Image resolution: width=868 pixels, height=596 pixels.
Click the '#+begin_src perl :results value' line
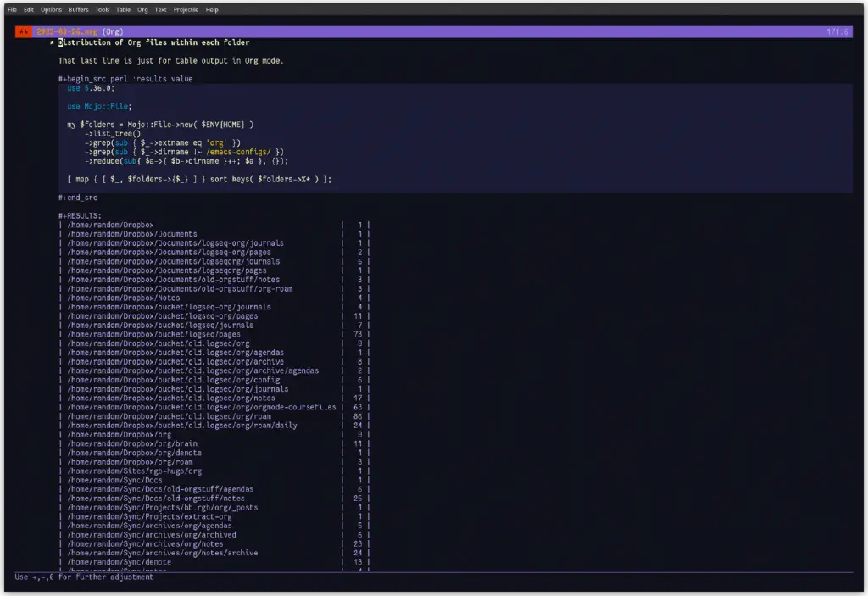tap(125, 79)
